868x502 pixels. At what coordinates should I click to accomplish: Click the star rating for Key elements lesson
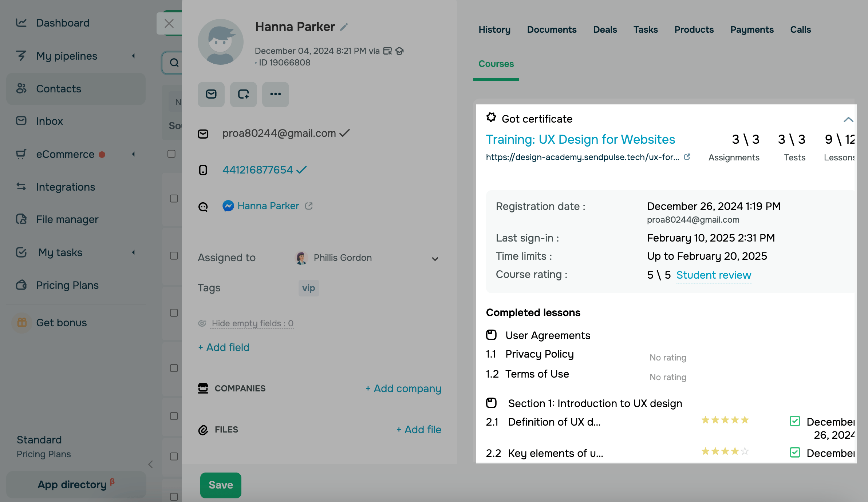pyautogui.click(x=725, y=451)
